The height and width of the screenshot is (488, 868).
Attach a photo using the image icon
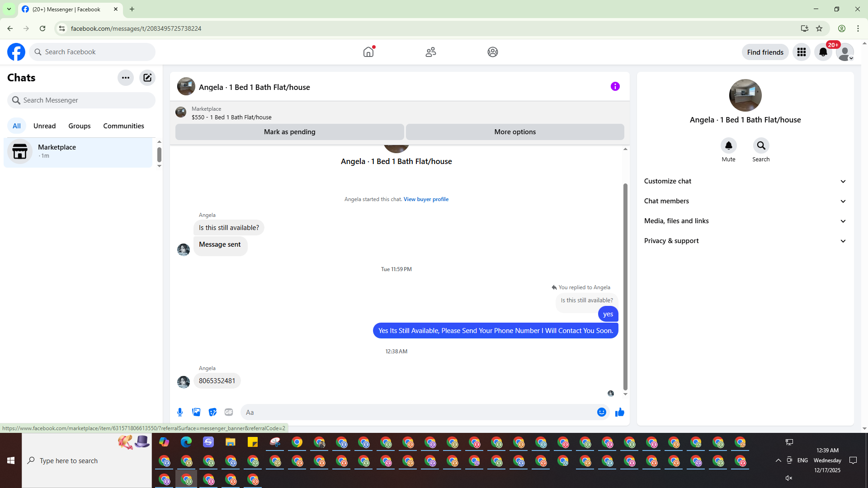click(x=196, y=412)
